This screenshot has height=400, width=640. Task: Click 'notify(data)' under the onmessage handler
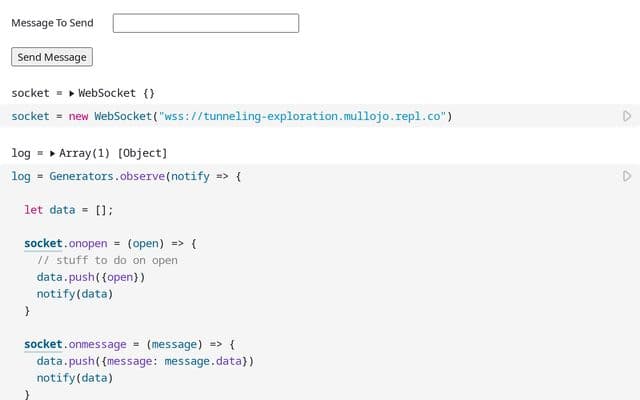(x=75, y=378)
